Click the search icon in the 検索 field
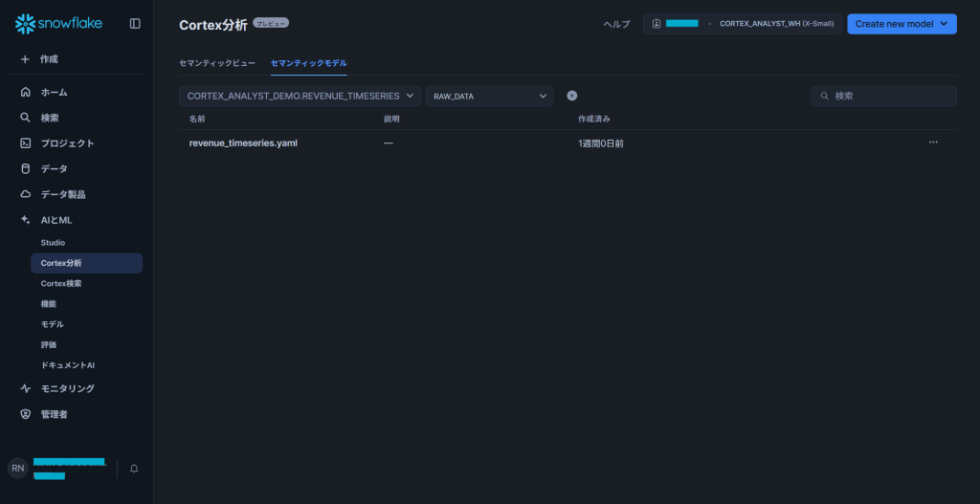The height and width of the screenshot is (504, 980). 824,97
